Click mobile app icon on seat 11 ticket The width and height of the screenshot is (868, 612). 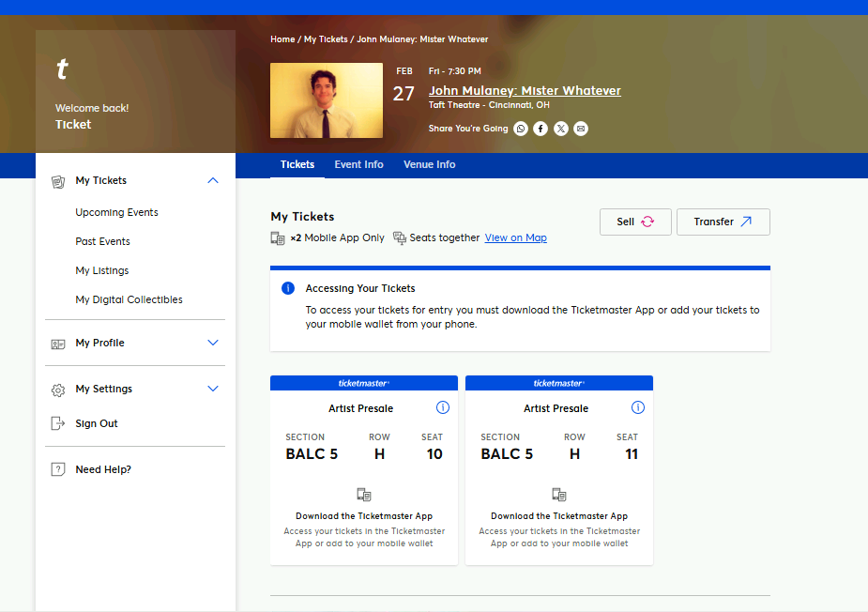(x=559, y=494)
